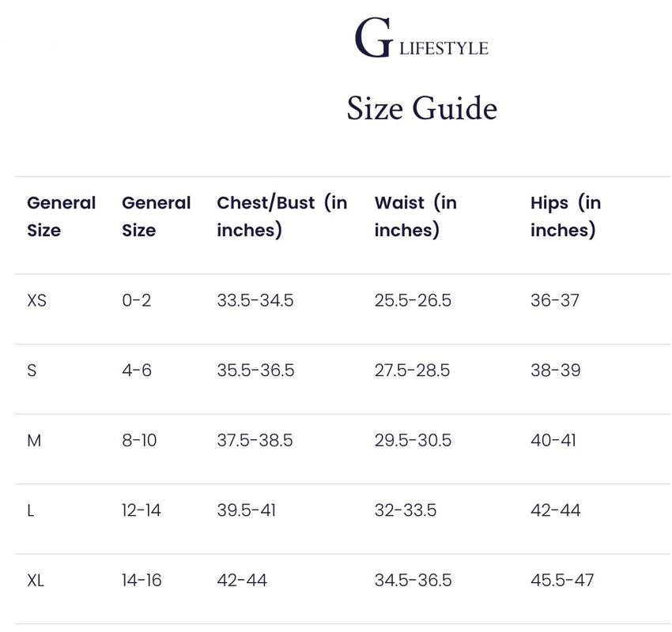Click the Size Guide heading

pyautogui.click(x=421, y=108)
